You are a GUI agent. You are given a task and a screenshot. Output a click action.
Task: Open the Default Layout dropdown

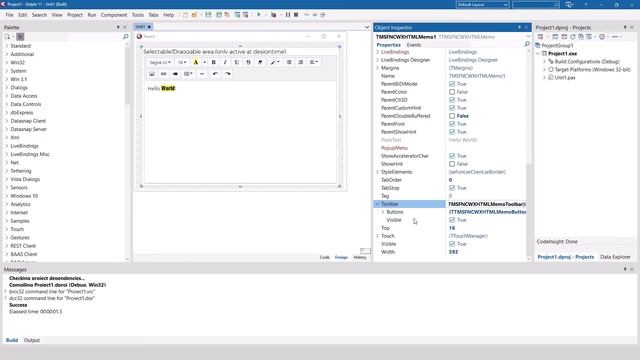click(482, 4)
